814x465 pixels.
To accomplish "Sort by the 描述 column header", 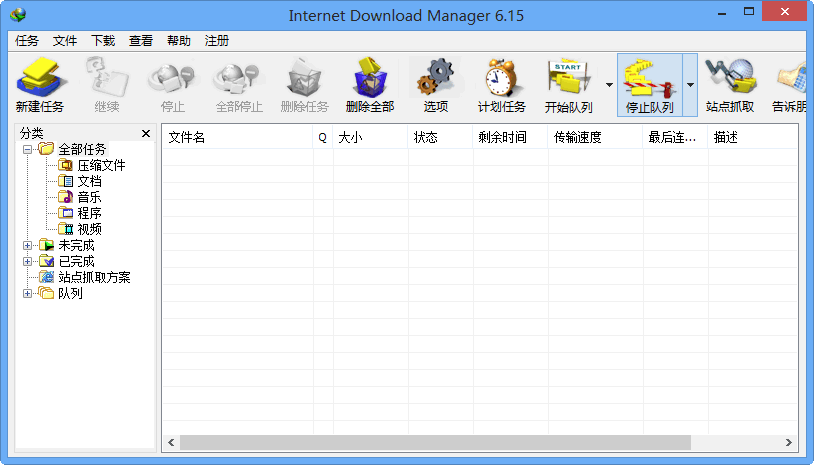I will (x=753, y=138).
